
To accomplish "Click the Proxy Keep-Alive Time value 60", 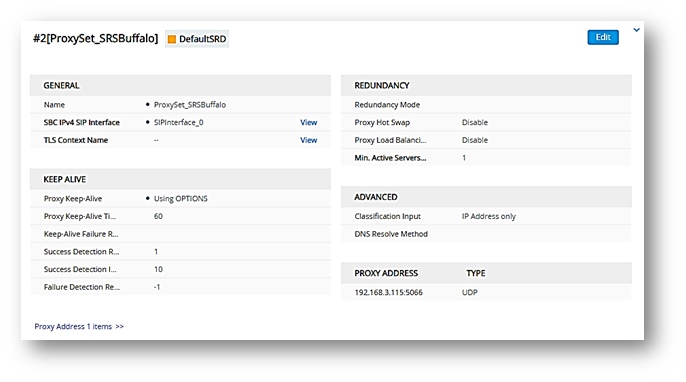I will (158, 216).
